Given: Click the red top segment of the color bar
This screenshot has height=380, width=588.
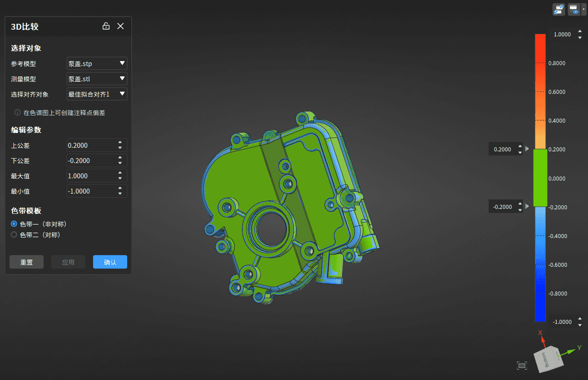Looking at the screenshot, I should [540, 49].
